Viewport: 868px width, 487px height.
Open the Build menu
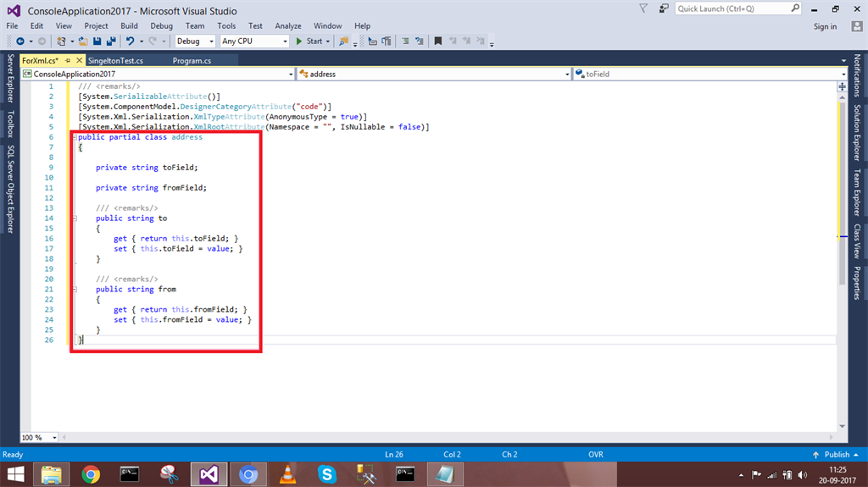(x=129, y=26)
